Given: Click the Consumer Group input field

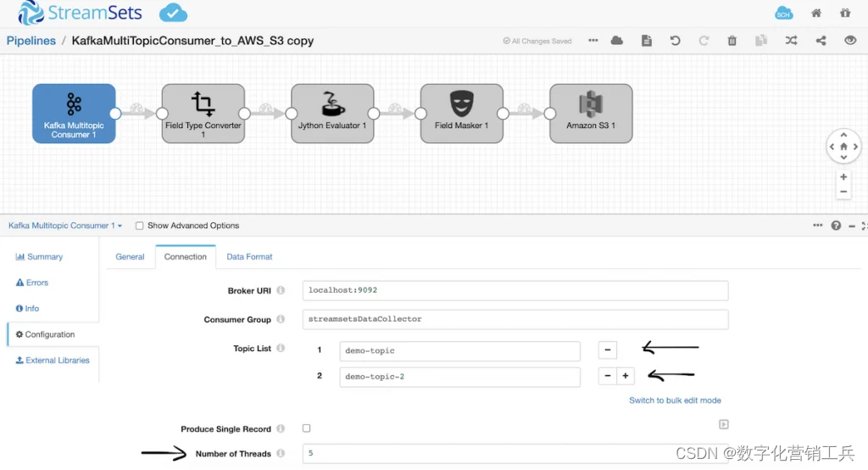Looking at the screenshot, I should tap(515, 319).
